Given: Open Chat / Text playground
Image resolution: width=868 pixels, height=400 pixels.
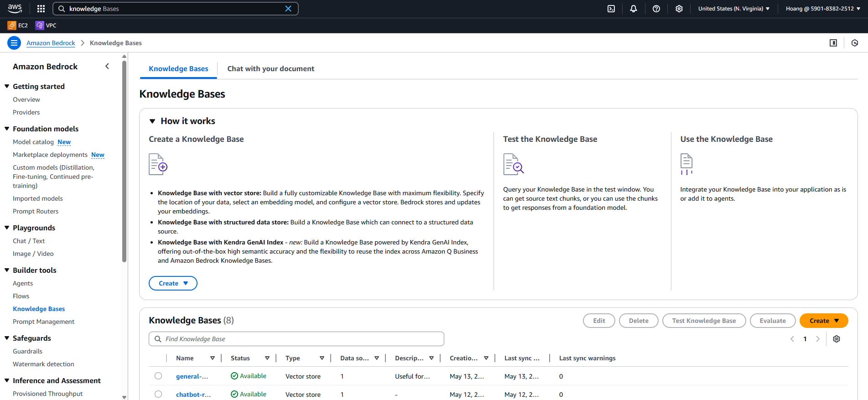Looking at the screenshot, I should click(x=29, y=241).
